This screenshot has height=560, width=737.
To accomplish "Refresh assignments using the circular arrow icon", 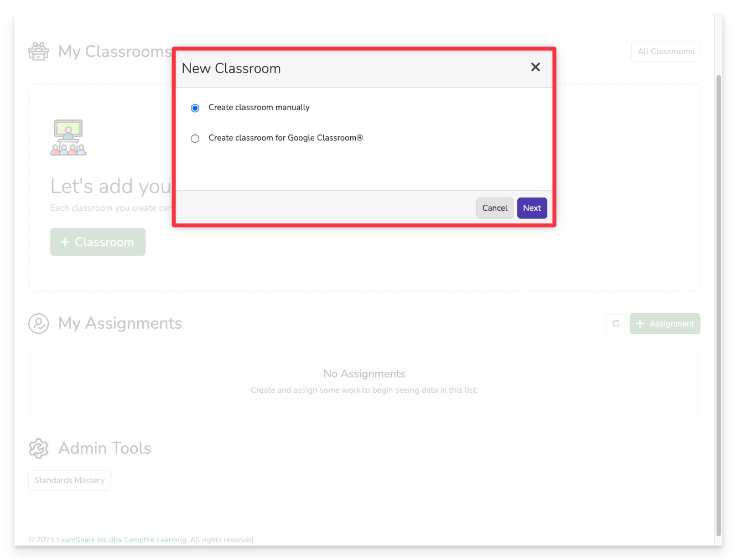I will (x=616, y=324).
